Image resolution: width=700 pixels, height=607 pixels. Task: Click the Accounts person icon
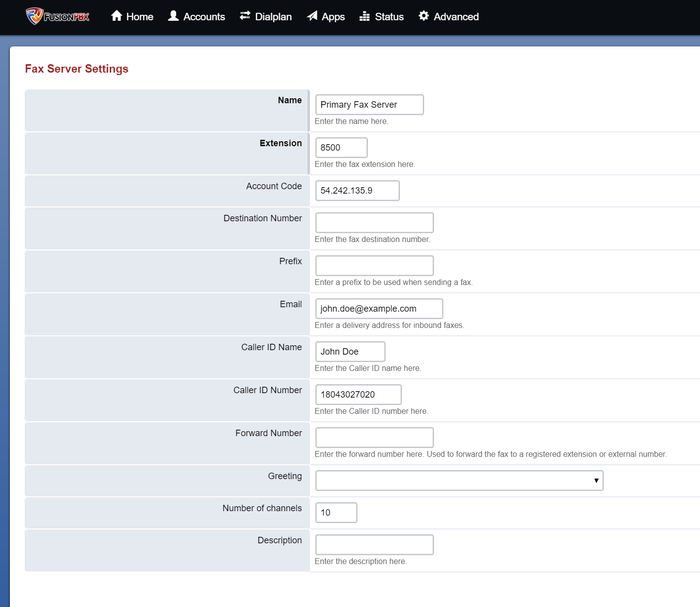click(x=173, y=16)
